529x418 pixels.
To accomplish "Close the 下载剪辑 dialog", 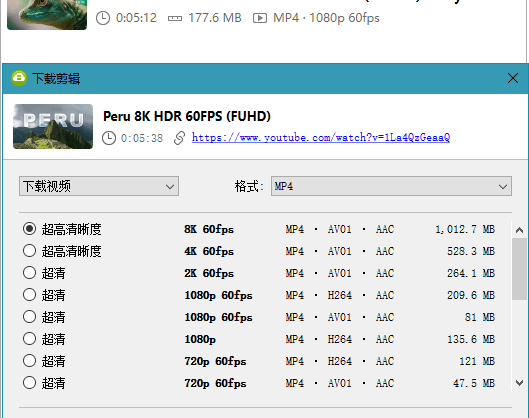I will 513,78.
